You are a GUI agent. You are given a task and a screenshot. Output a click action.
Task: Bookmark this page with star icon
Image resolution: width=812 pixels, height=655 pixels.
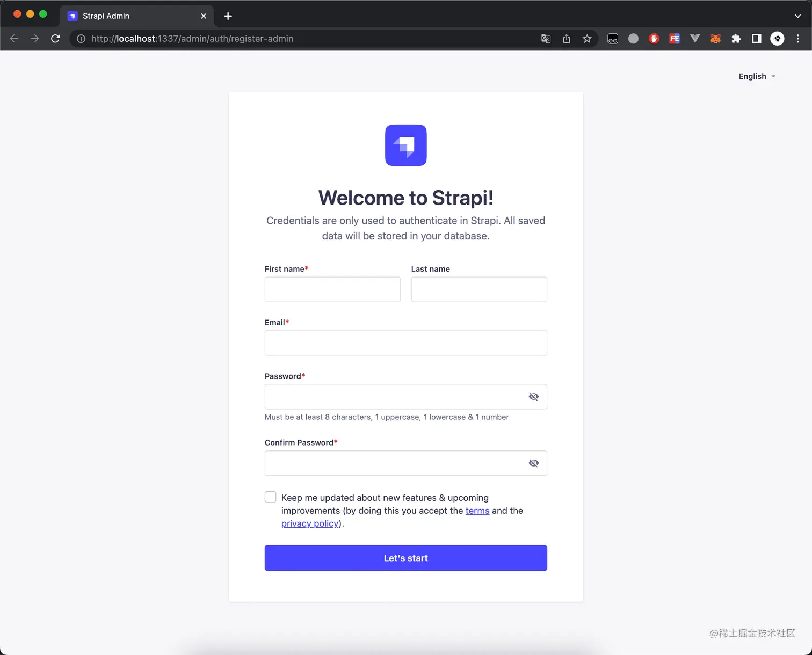pyautogui.click(x=587, y=39)
